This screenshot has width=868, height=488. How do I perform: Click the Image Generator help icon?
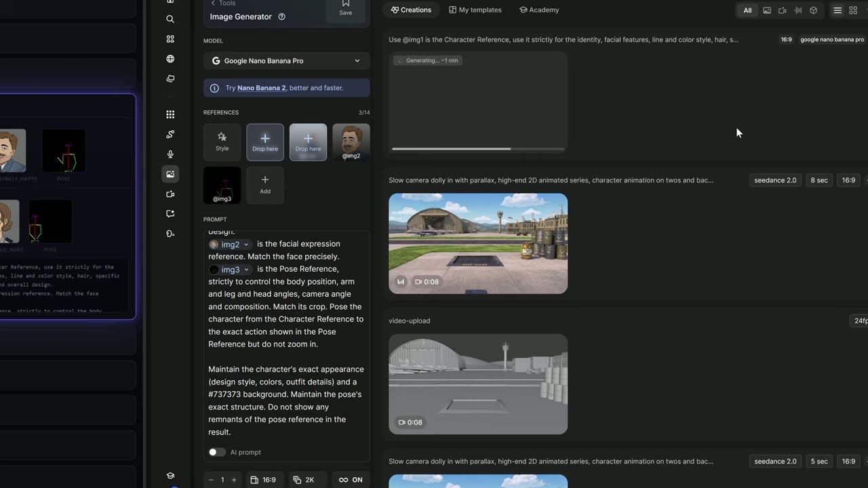[x=282, y=17]
